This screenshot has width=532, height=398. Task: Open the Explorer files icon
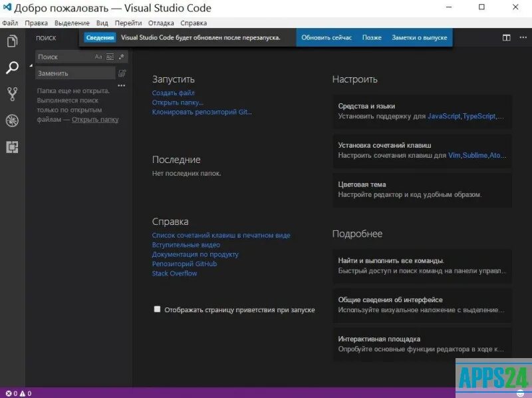click(12, 41)
